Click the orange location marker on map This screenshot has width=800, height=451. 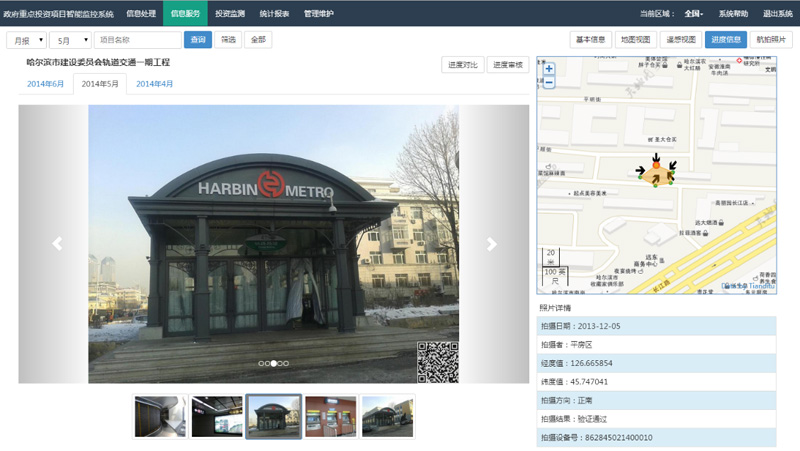coord(656,165)
